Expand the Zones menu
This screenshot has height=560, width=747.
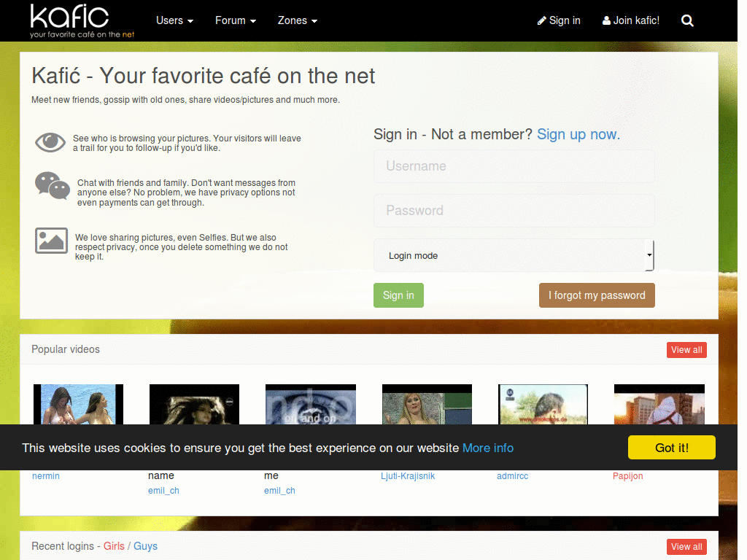pos(298,20)
